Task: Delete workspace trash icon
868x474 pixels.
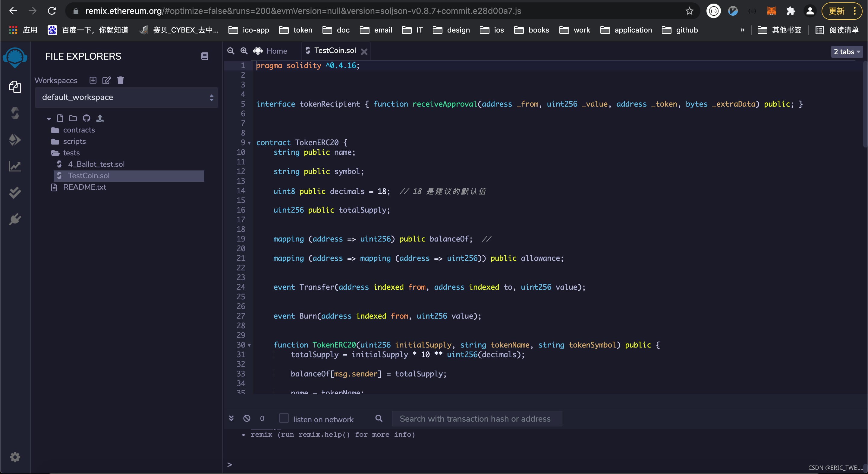Action: 120,80
